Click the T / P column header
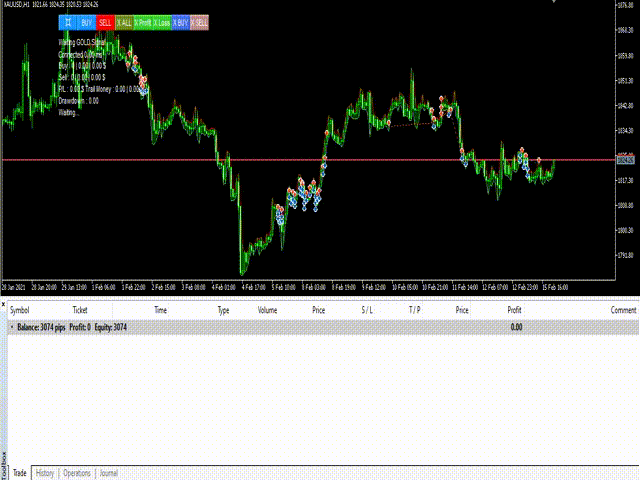The height and width of the screenshot is (480, 640). 414,310
